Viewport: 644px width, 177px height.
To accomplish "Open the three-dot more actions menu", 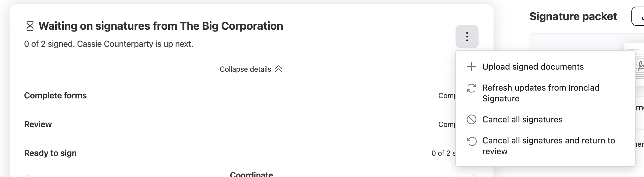I will coord(467,37).
